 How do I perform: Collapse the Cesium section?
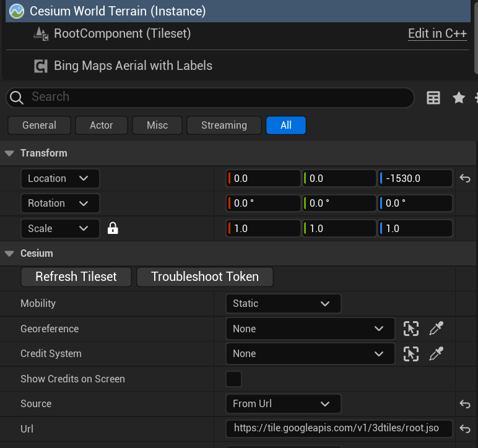[x=9, y=253]
